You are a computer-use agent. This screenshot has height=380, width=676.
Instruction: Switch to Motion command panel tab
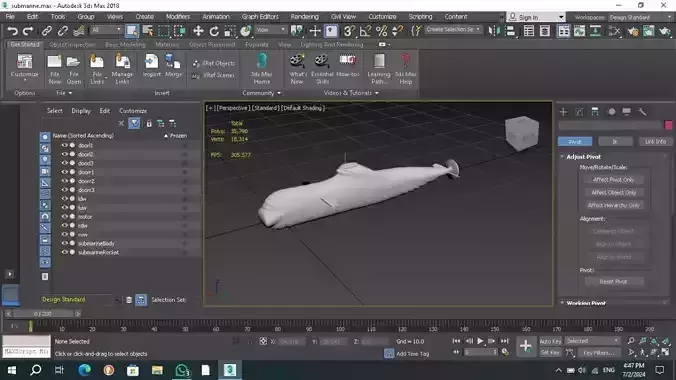pos(611,112)
